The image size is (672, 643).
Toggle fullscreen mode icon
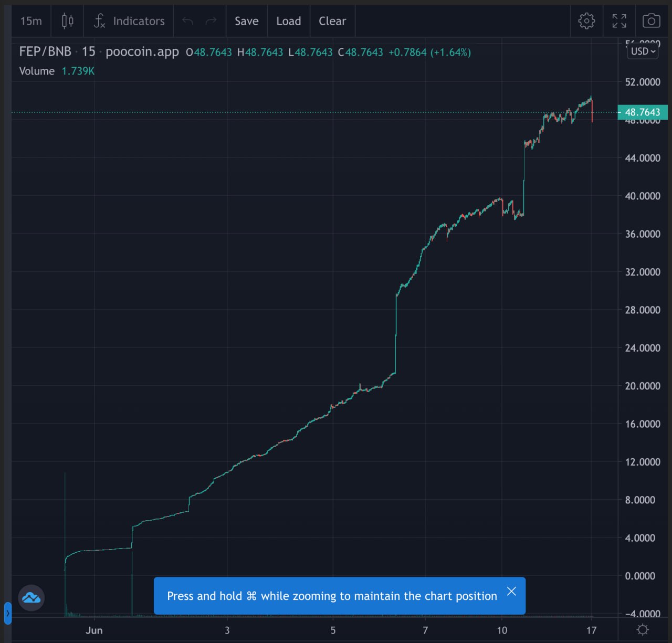tap(619, 21)
